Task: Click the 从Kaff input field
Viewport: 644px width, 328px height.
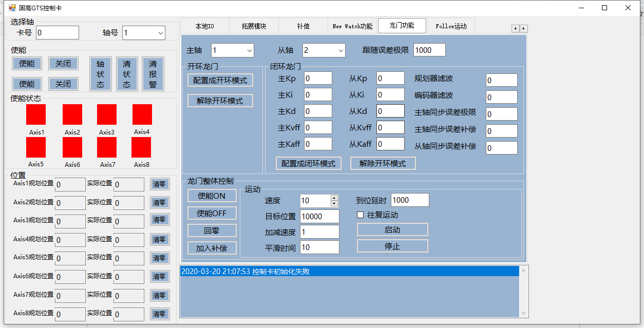Action: click(390, 144)
